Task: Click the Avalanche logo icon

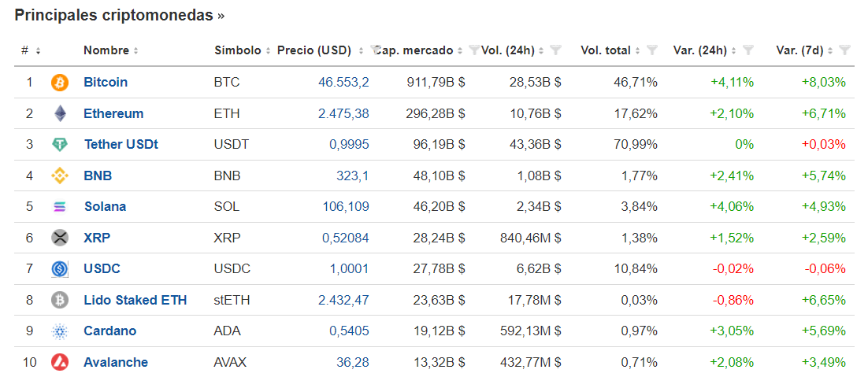Action: click(x=60, y=362)
